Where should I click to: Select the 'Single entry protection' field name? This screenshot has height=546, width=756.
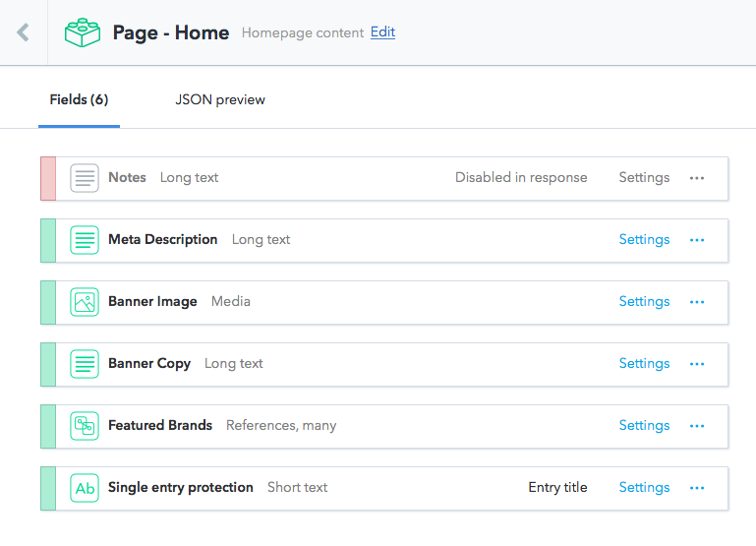coord(181,487)
